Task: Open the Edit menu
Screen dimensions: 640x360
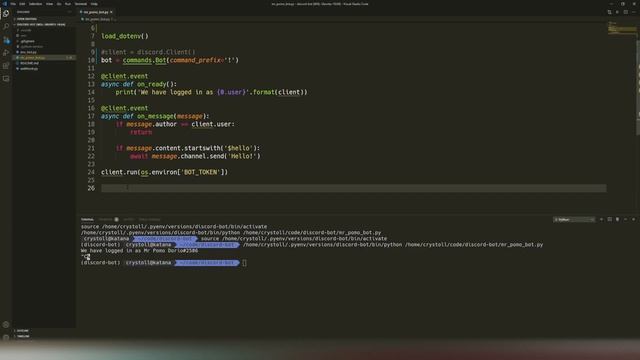Action: tap(22, 4)
